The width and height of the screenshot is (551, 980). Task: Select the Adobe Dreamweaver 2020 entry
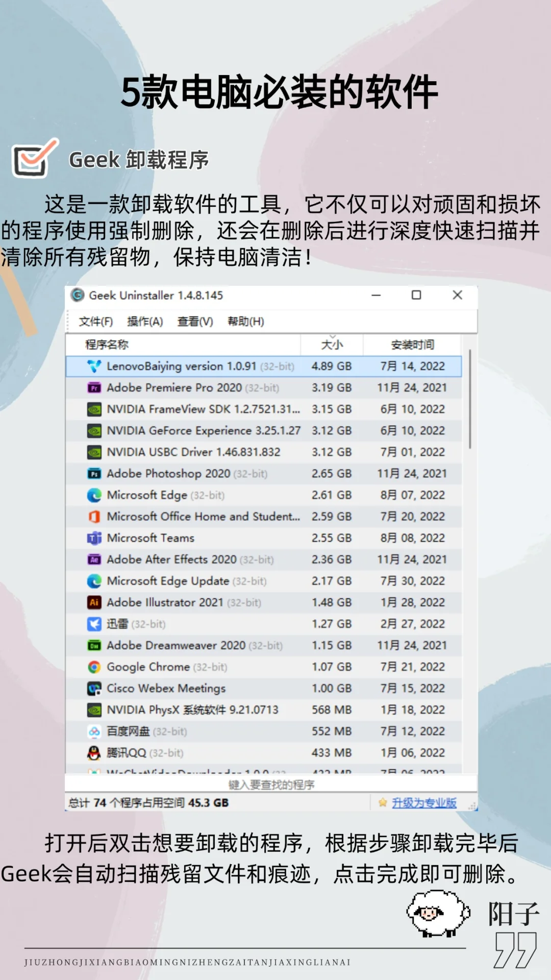(264, 646)
